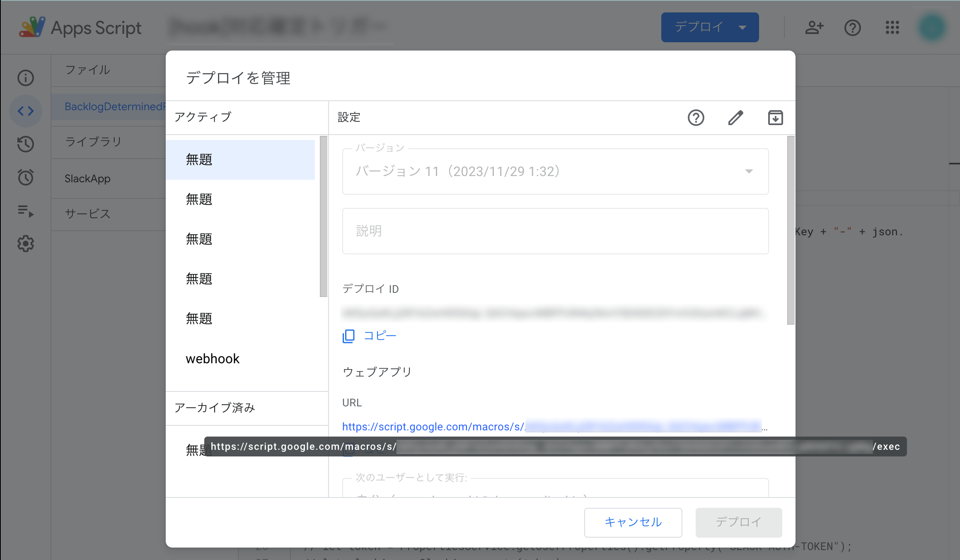Click the archive deployment icon
Image resolution: width=960 pixels, height=560 pixels.
point(775,118)
